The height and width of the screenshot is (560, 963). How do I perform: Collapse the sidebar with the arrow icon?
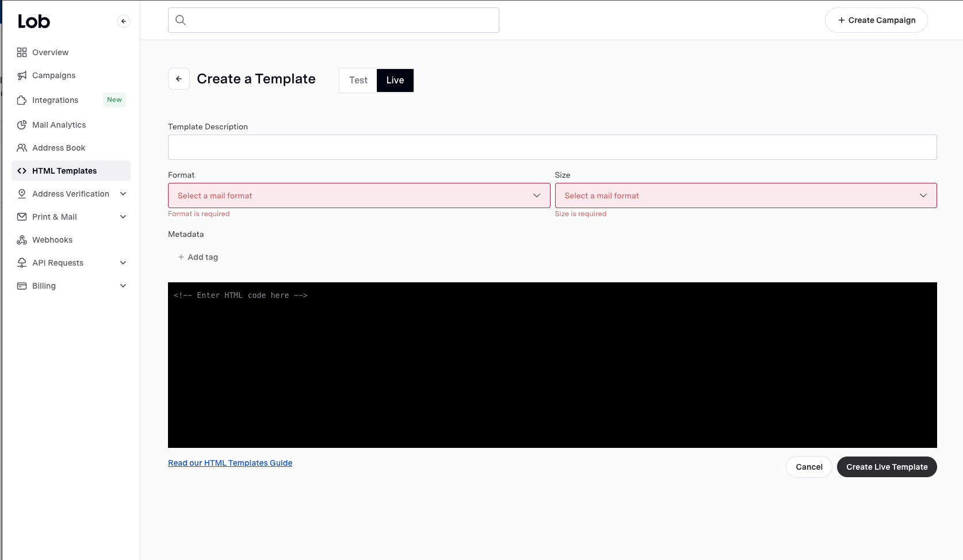(123, 21)
